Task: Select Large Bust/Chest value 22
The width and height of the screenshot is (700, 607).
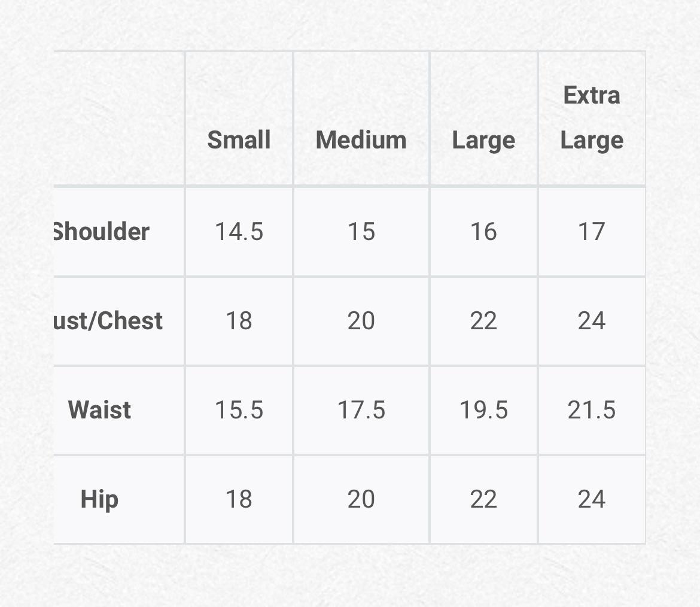Action: [483, 321]
